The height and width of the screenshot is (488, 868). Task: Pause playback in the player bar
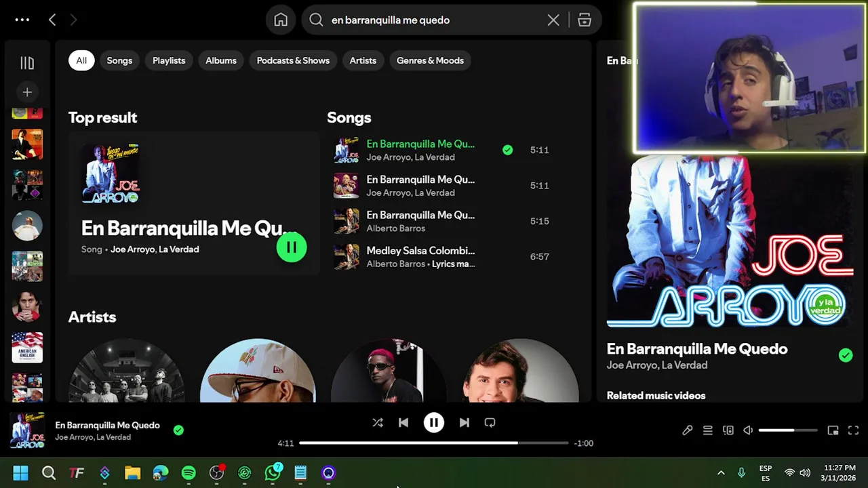(x=433, y=422)
